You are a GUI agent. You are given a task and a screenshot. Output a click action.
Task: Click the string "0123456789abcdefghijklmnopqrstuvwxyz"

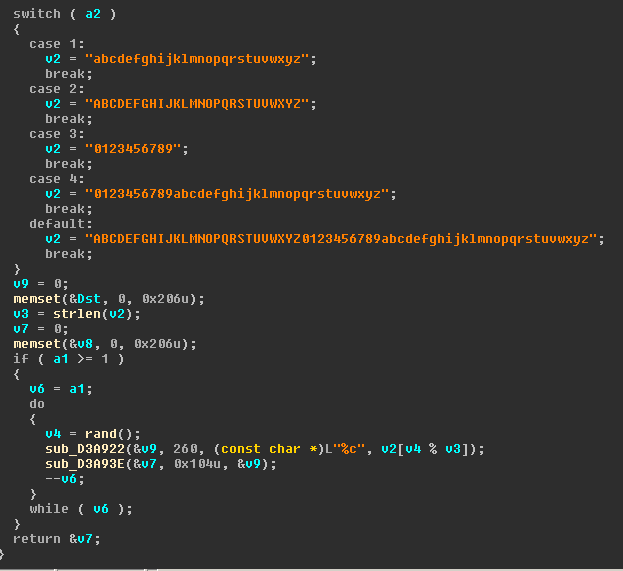tap(237, 194)
